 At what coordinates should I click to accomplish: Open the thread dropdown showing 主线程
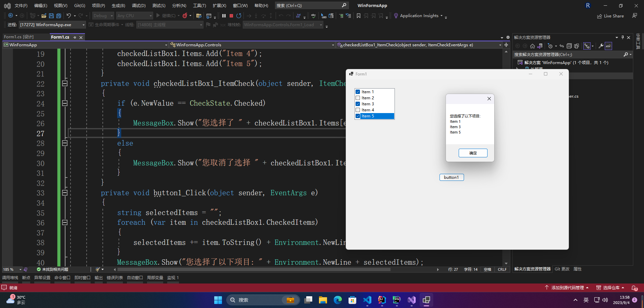(x=170, y=25)
